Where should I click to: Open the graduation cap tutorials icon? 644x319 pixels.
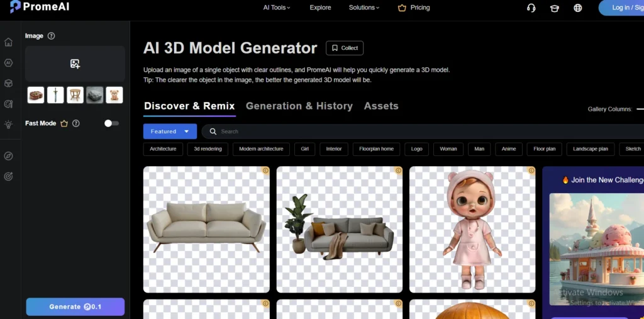point(555,8)
